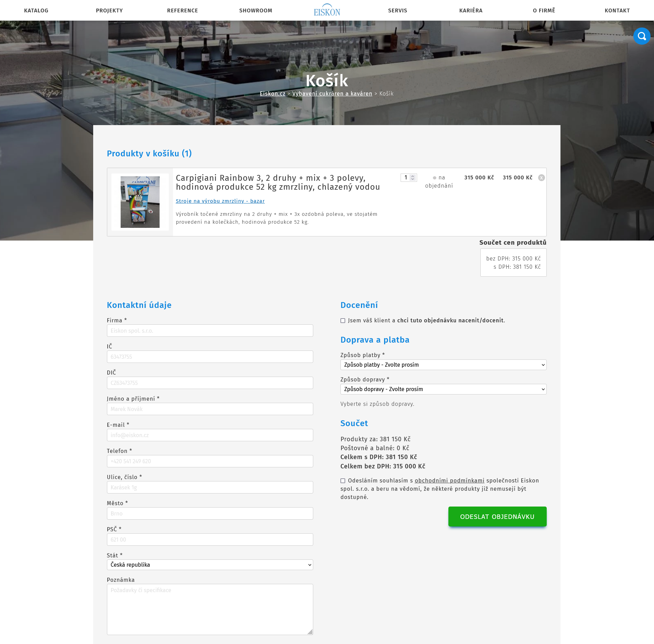Follow Vybavení cukráren a kaváren breadcrumb
The width and height of the screenshot is (654, 644).
tap(332, 93)
